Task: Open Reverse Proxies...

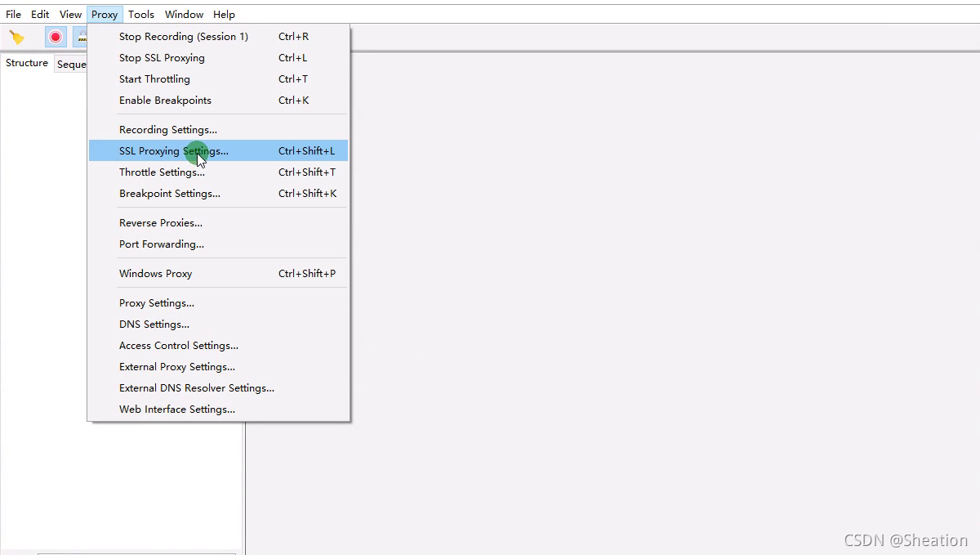Action: [x=219, y=223]
